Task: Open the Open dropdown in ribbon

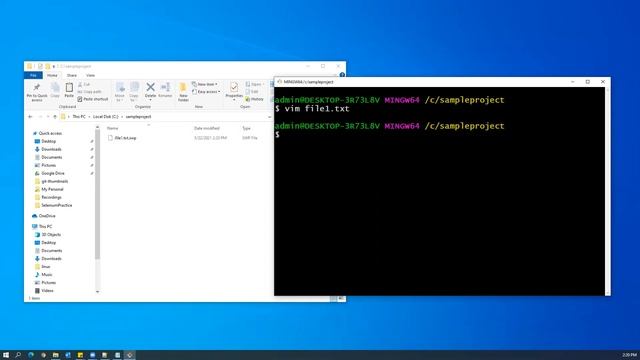Action: 255,84
